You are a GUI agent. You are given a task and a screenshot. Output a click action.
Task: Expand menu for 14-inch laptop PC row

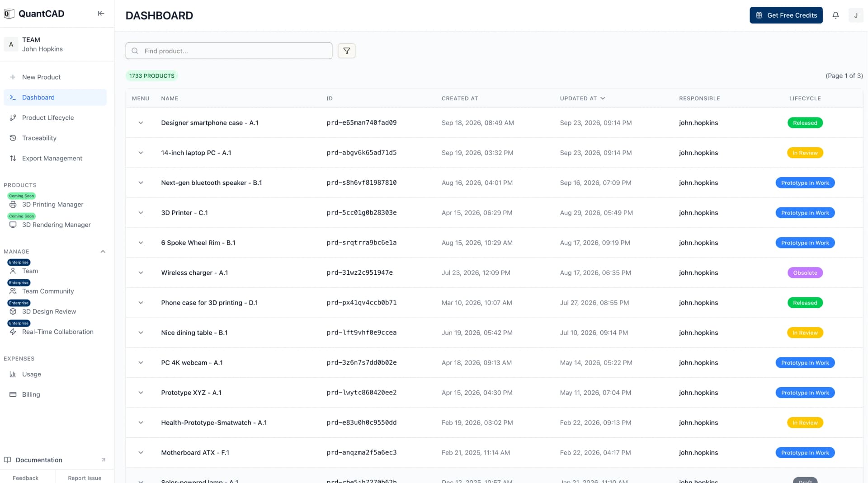(141, 153)
